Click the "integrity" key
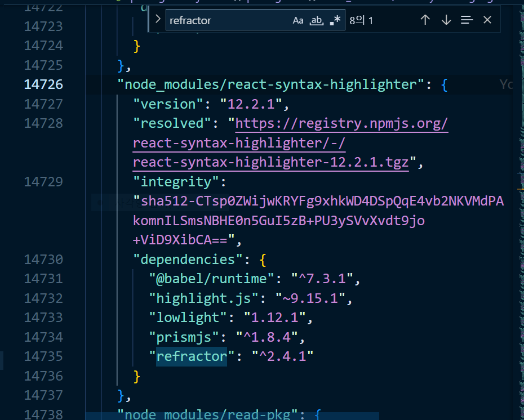This screenshot has height=420, width=524. [x=176, y=182]
